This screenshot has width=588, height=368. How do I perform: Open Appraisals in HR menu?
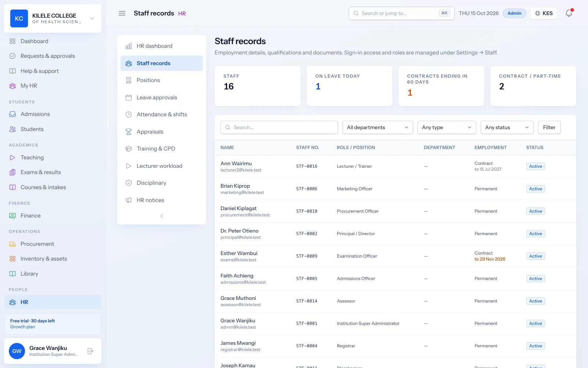[x=162, y=132]
